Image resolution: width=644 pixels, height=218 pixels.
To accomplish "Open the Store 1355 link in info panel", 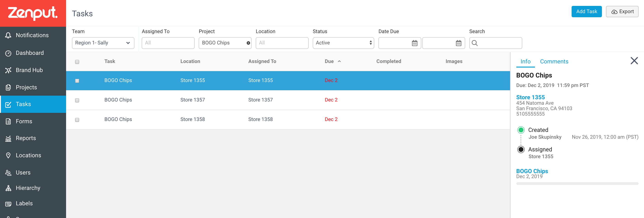I will 530,97.
